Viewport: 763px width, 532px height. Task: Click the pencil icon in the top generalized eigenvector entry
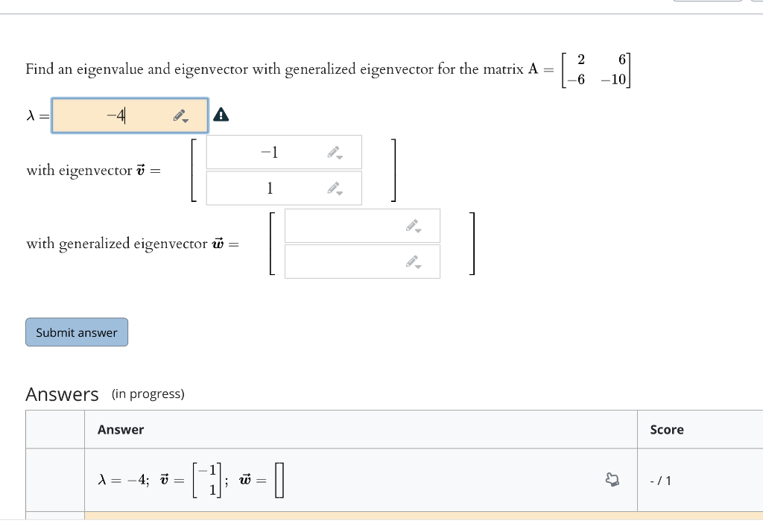pos(411,224)
